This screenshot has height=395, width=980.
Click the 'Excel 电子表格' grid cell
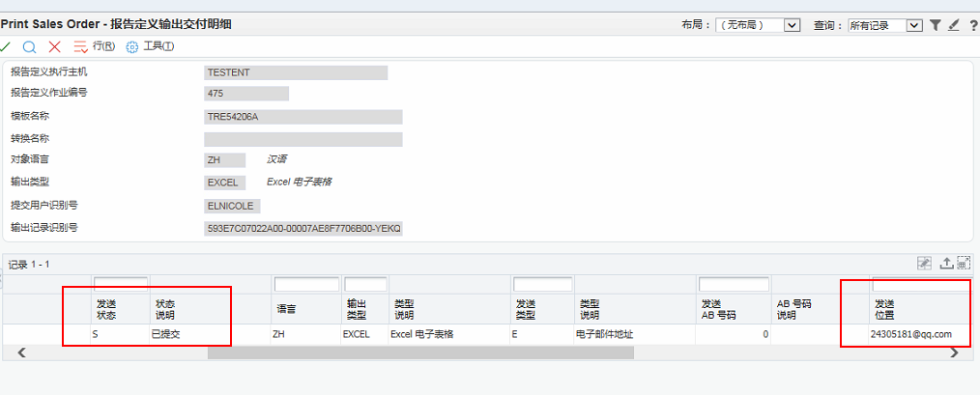tap(449, 334)
